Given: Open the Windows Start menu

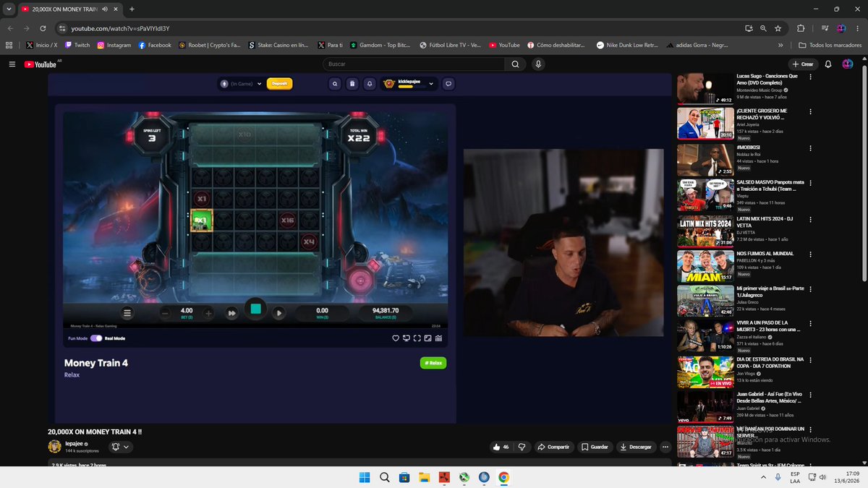Looking at the screenshot, I should click(365, 477).
